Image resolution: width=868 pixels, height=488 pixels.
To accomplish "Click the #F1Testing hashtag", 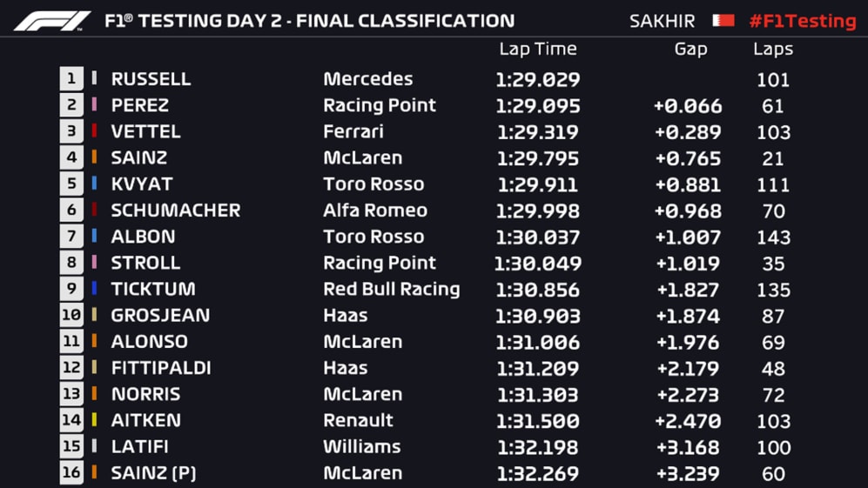I will pos(802,21).
